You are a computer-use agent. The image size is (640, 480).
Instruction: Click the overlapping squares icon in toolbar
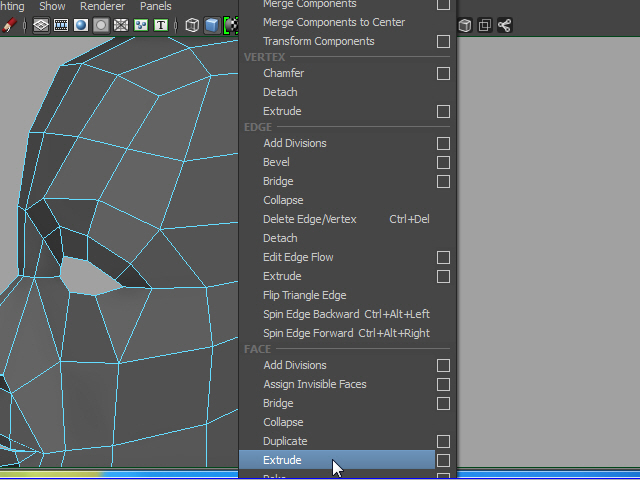point(484,25)
